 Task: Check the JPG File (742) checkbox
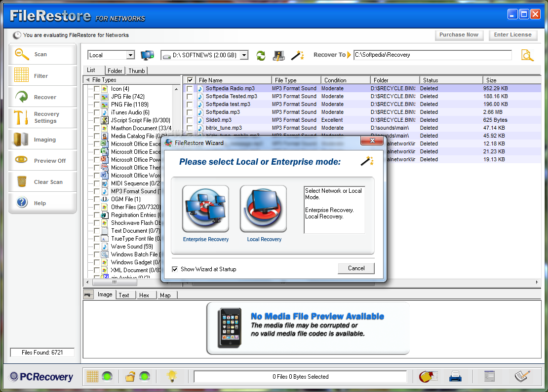click(97, 96)
